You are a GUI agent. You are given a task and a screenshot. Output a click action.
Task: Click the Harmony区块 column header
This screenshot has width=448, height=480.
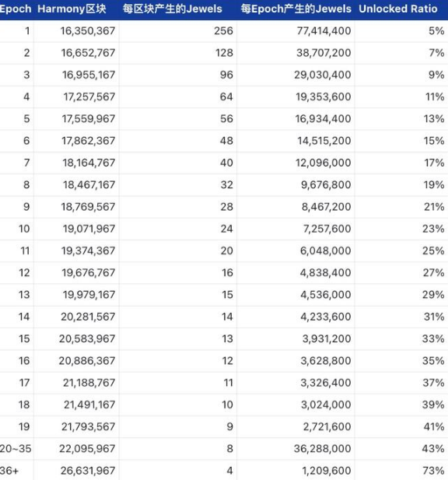[72, 9]
